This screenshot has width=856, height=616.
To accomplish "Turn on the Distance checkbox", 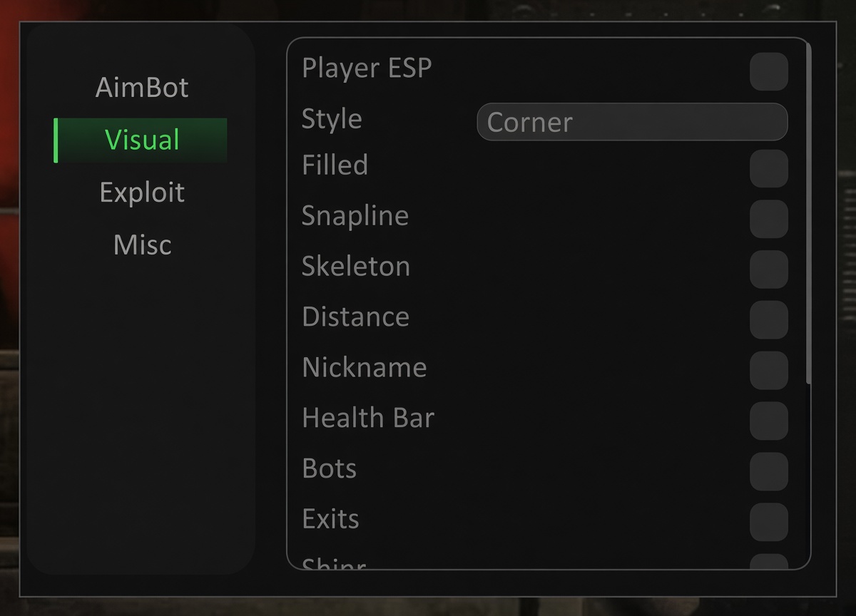I will click(769, 319).
